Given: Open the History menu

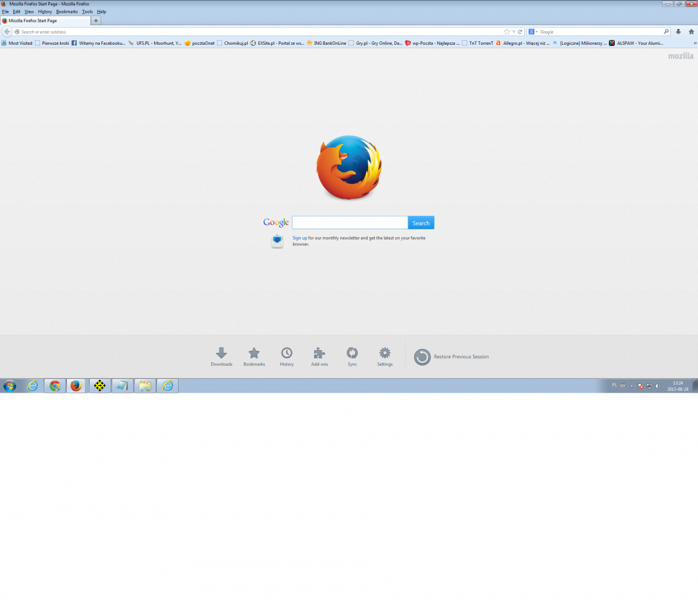Looking at the screenshot, I should [x=45, y=12].
